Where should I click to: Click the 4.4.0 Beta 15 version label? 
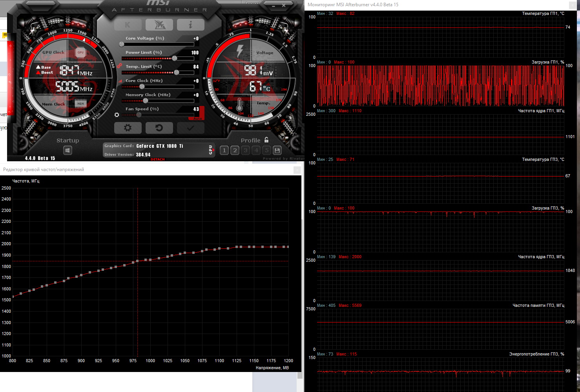click(40, 158)
